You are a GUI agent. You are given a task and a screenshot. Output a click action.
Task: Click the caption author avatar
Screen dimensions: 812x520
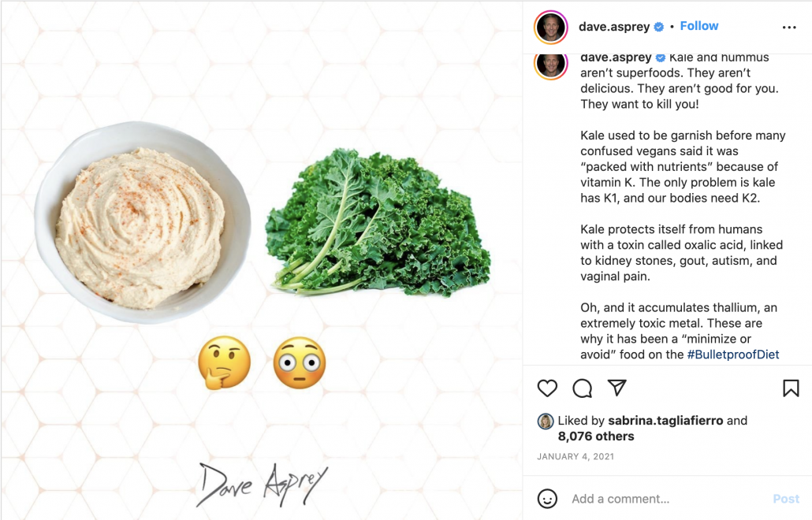pyautogui.click(x=550, y=66)
